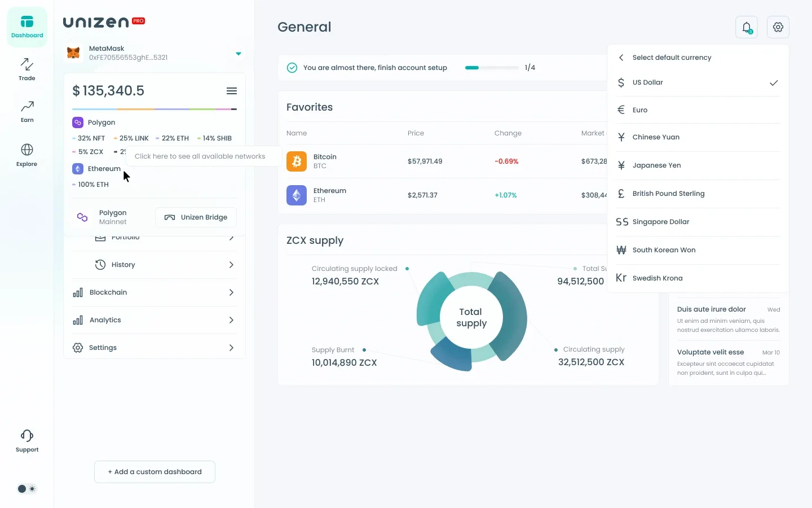Click Circulating supply locked value
The height and width of the screenshot is (508, 812).
coord(345,282)
